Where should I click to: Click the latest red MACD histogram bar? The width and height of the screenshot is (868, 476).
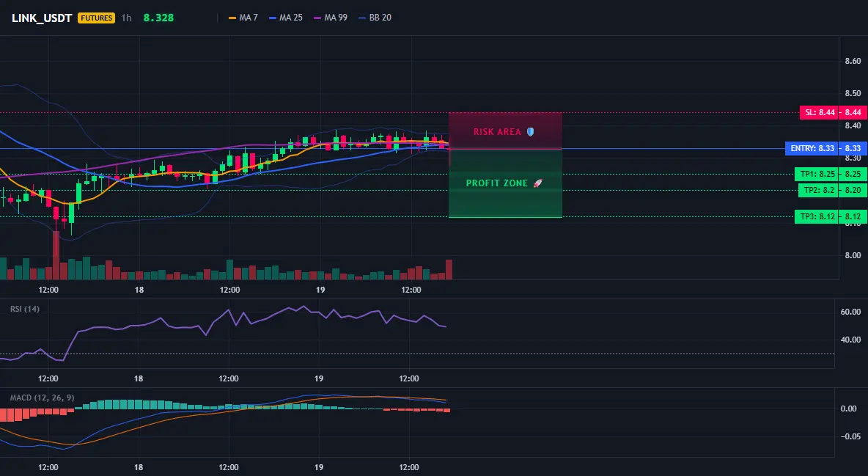[x=447, y=410]
